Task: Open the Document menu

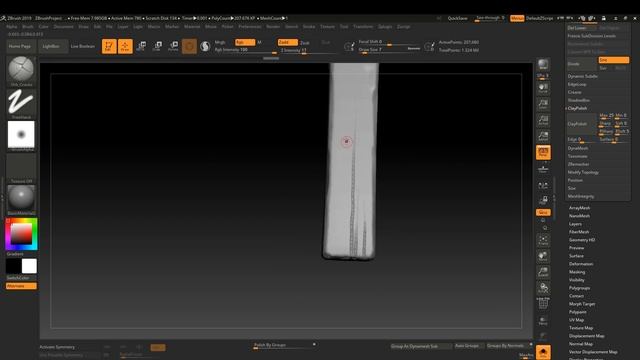Action: coord(63,27)
